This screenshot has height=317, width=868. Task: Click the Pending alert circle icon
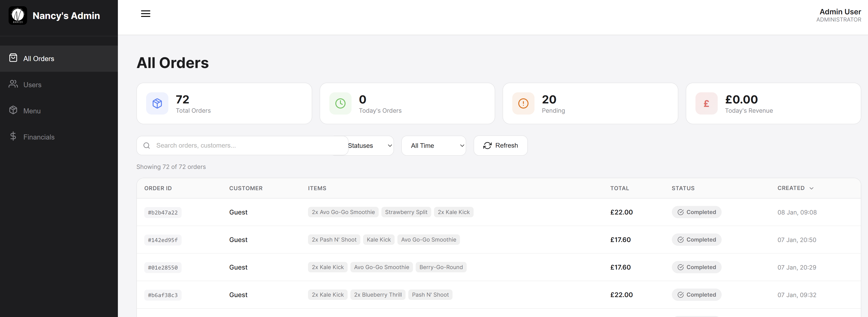click(523, 103)
